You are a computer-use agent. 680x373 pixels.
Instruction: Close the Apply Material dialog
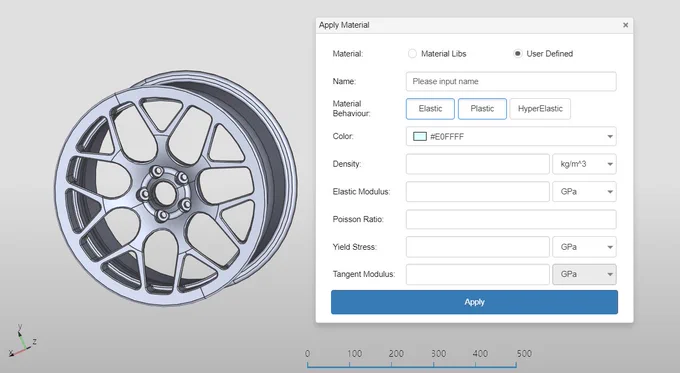pyautogui.click(x=625, y=25)
